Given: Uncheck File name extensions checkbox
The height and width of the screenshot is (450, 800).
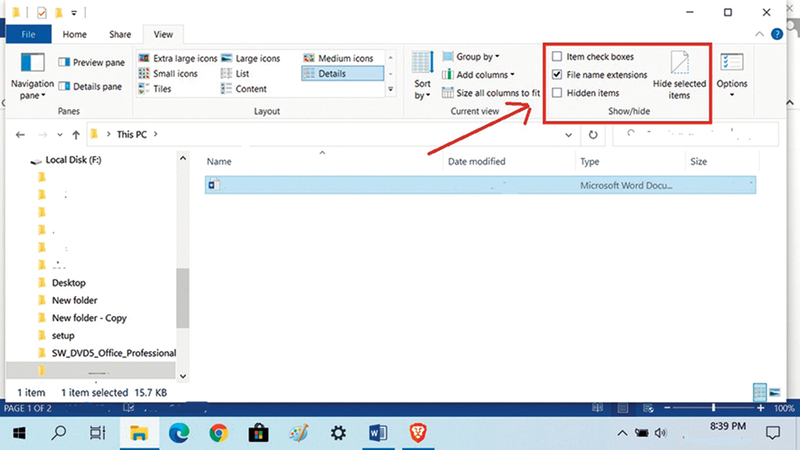Looking at the screenshot, I should point(558,75).
